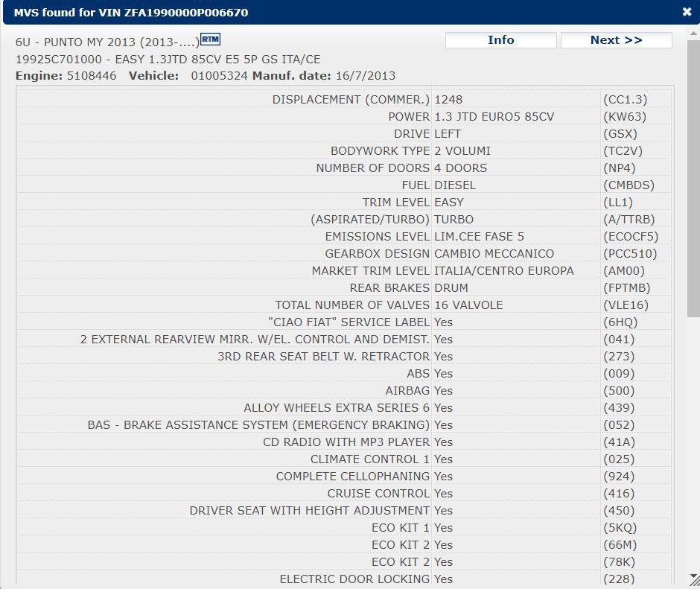Screen dimensions: 700x589
Task: Click code (AM00)
Action: [x=623, y=270]
